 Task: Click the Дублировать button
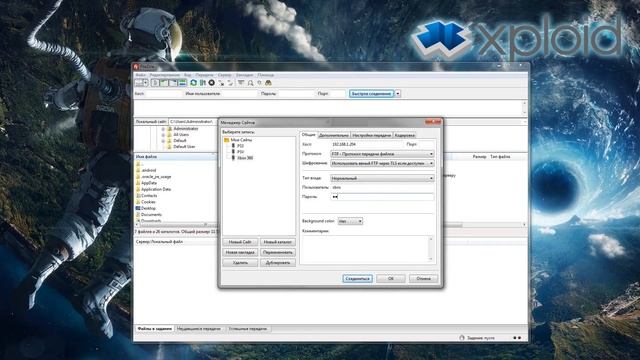278,263
